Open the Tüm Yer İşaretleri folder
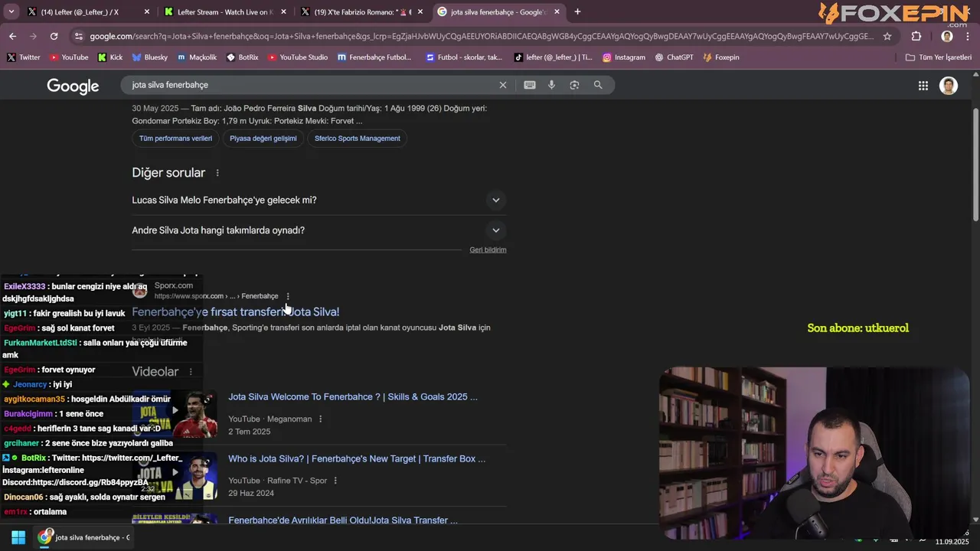Image resolution: width=980 pixels, height=551 pixels. pos(938,57)
